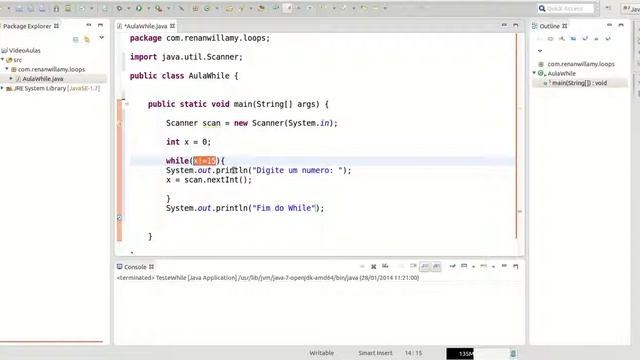Open dropdown next to Debug icon
This screenshot has height=360, width=640.
(128, 8)
